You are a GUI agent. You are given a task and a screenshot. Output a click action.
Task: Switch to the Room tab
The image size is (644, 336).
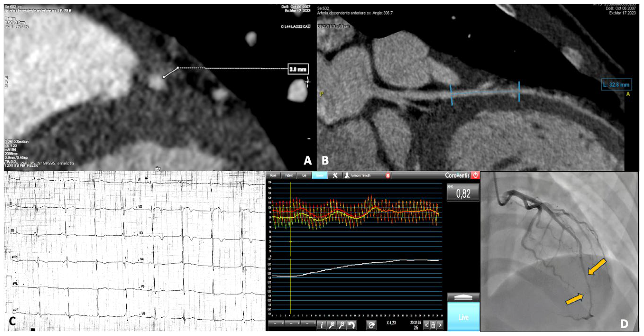273,176
